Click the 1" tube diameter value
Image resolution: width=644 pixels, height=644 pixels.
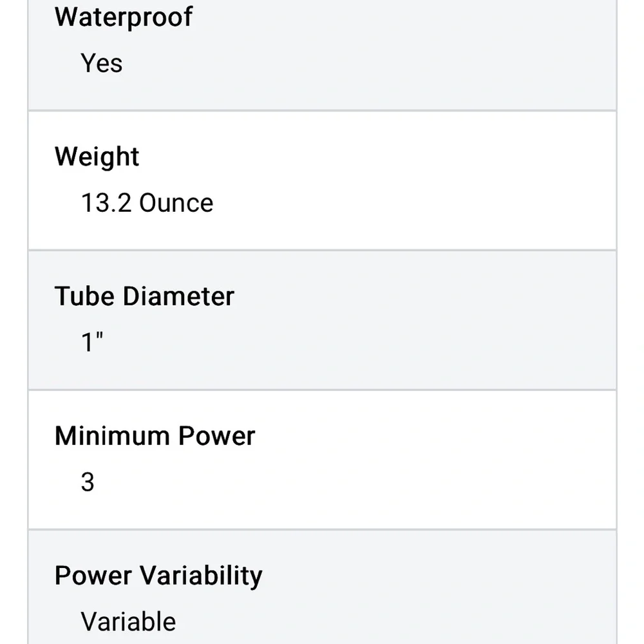pyautogui.click(x=91, y=343)
